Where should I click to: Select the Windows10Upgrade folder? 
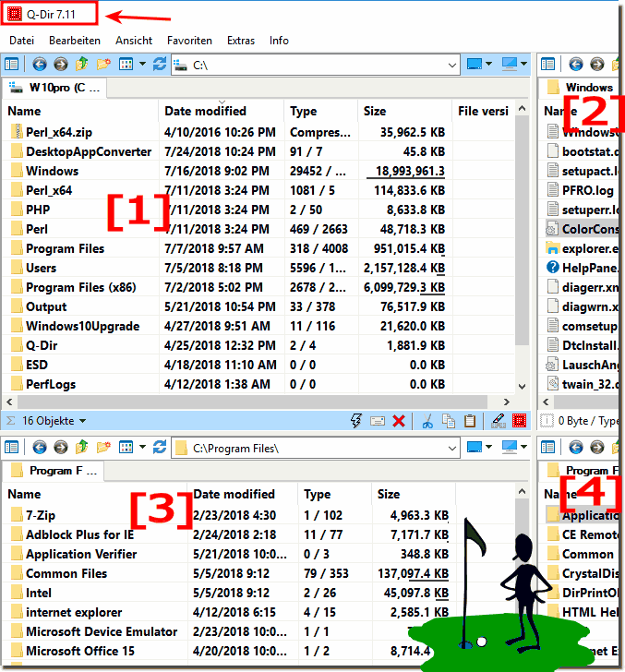(83, 326)
